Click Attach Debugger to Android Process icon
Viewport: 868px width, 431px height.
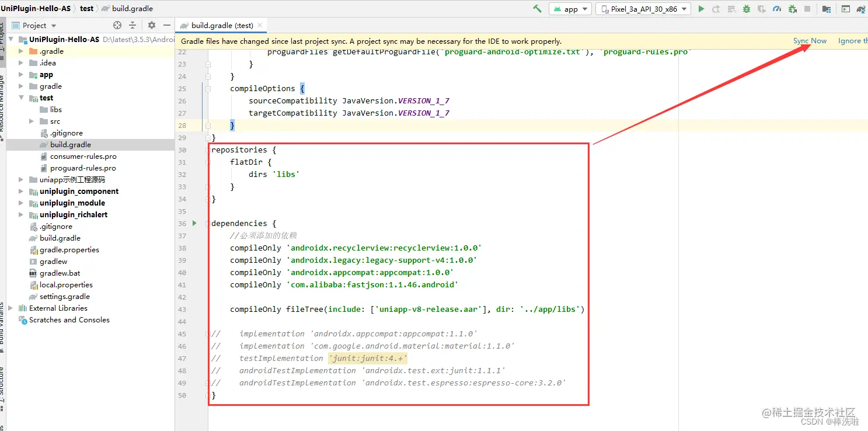[x=792, y=9]
